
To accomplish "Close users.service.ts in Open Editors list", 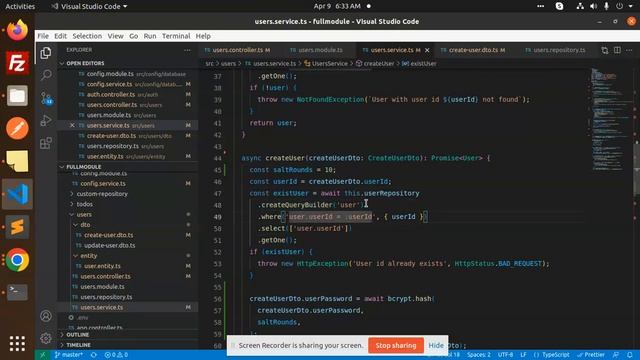I will pos(72,125).
